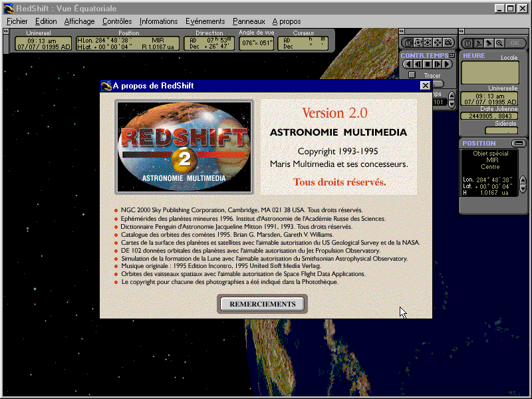Click the Universel time field in info bar

click(43, 43)
